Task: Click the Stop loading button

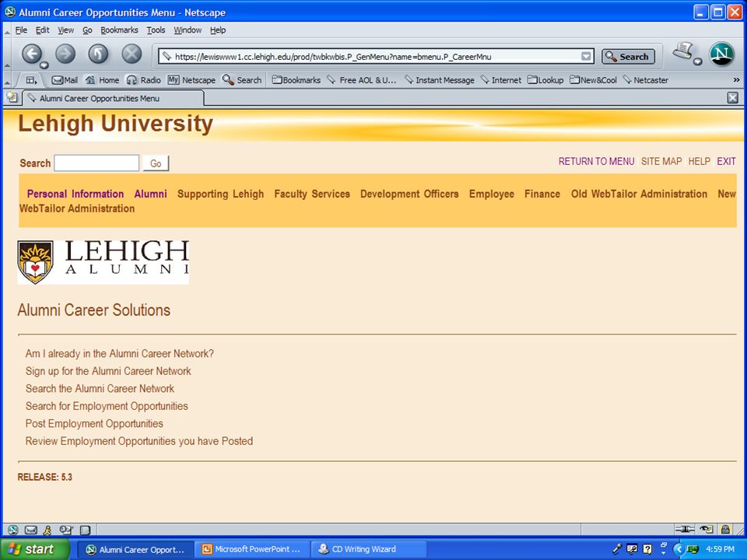Action: pos(132,54)
